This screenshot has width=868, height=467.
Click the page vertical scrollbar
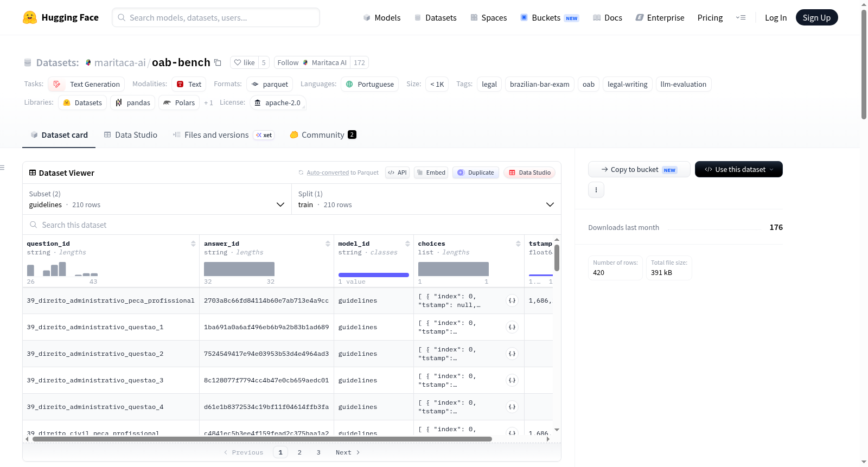point(864,64)
